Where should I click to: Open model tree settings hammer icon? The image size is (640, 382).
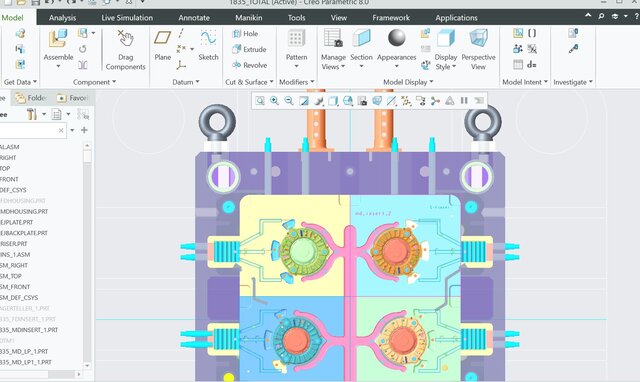tap(32, 115)
